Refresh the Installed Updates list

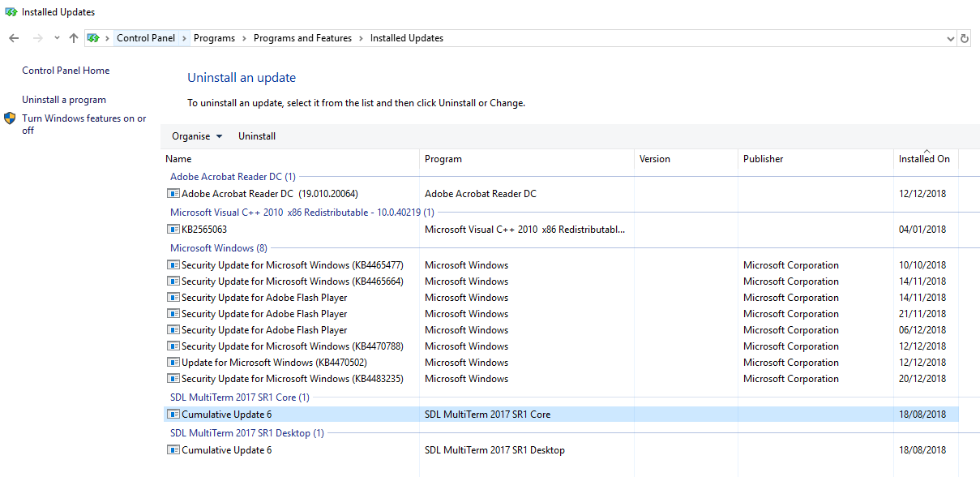pyautogui.click(x=965, y=38)
